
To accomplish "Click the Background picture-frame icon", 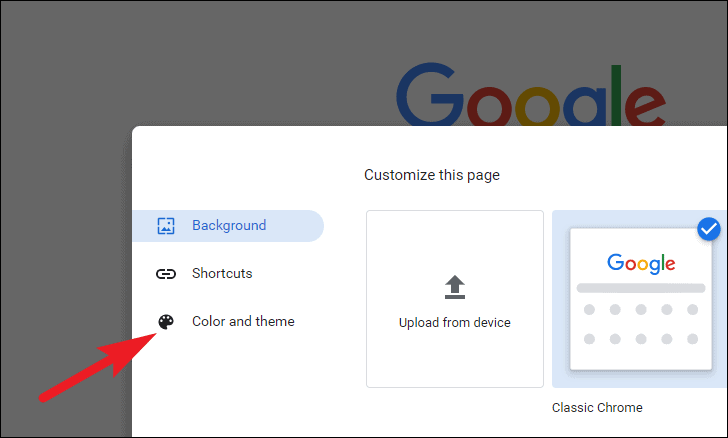I will point(166,226).
